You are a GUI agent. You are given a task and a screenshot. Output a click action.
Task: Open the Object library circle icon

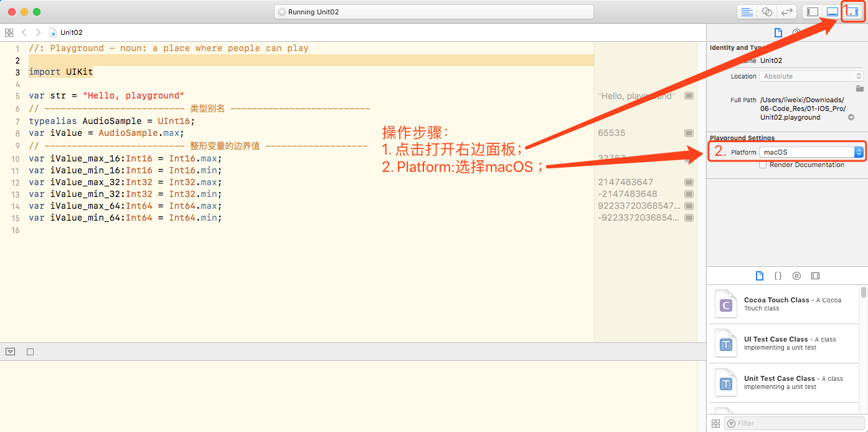pos(796,276)
